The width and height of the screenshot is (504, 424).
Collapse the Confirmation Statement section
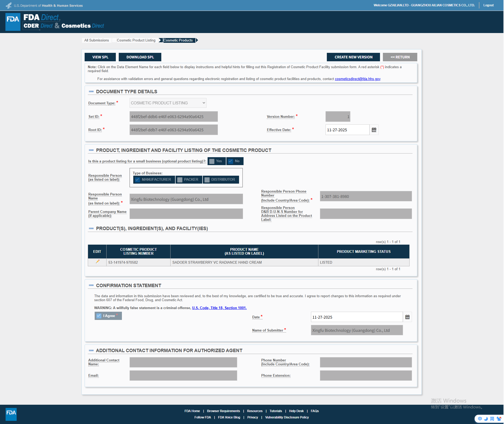[91, 286]
